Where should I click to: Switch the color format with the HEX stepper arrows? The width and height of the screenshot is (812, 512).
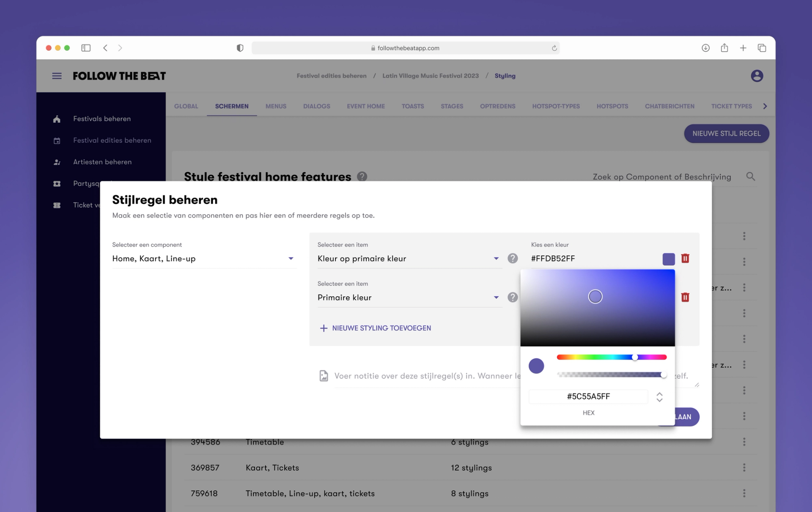(659, 397)
